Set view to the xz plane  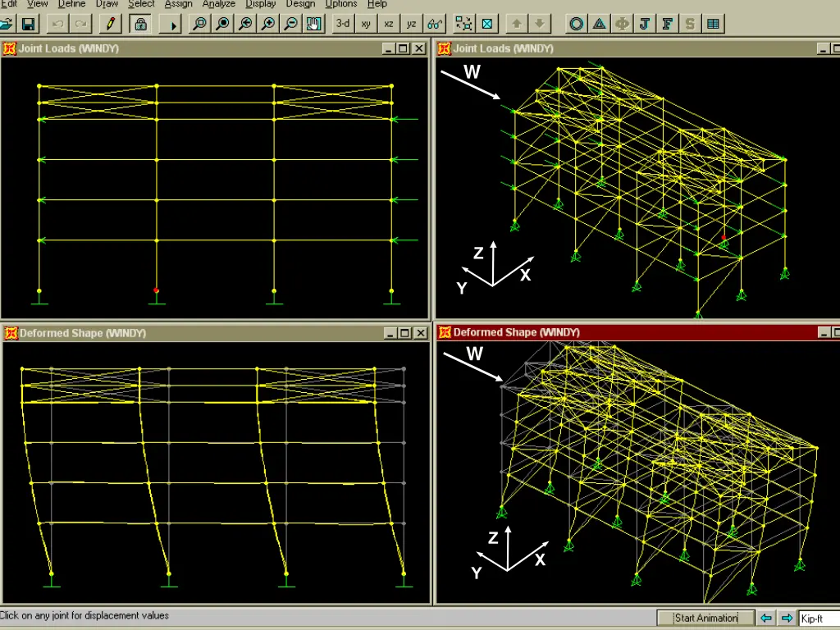click(389, 24)
